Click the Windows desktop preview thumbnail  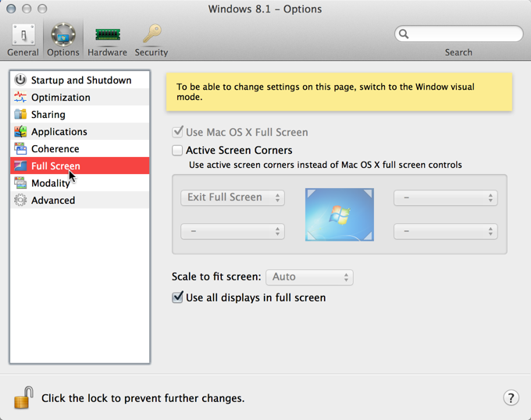[x=340, y=215]
